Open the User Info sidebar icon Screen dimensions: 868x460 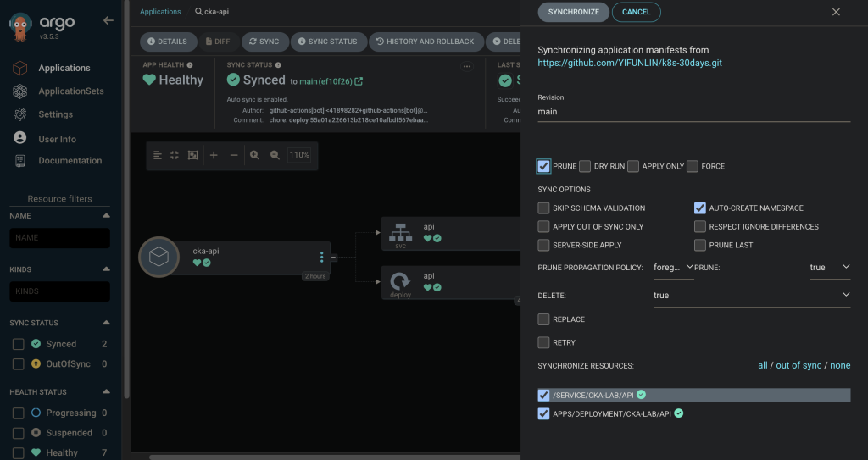20,138
